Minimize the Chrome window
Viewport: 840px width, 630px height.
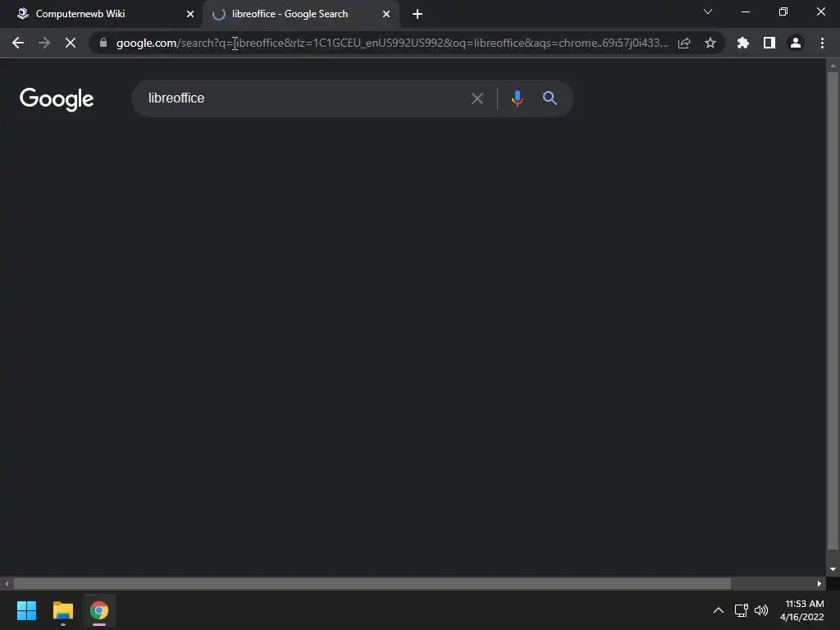[745, 11]
